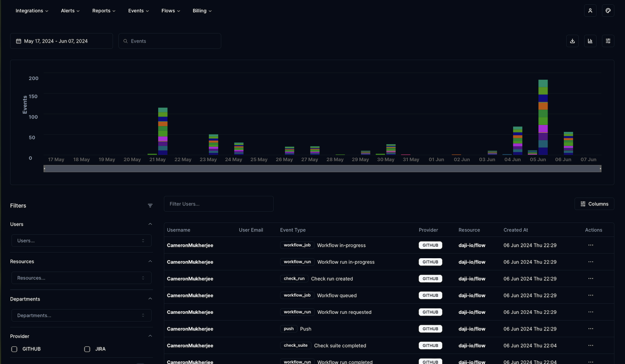This screenshot has height=364, width=625.
Task: Click the chart zoom range bar
Action: [x=322, y=169]
